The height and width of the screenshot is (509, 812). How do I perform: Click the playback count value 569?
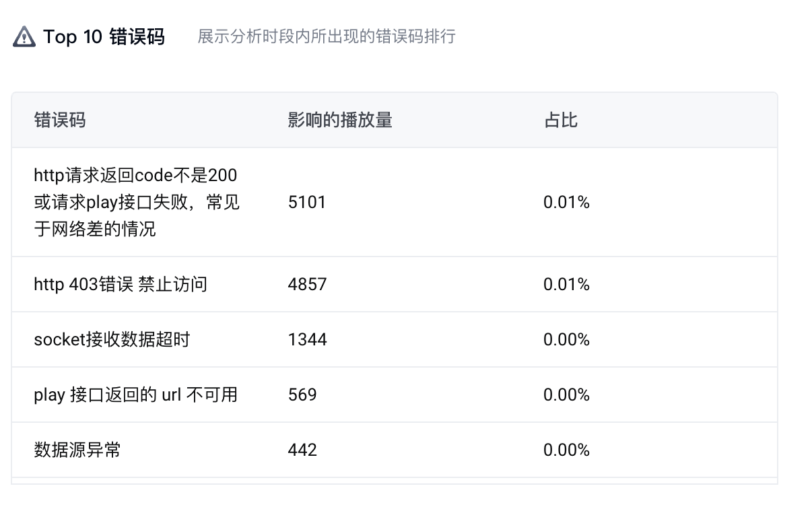click(x=302, y=395)
